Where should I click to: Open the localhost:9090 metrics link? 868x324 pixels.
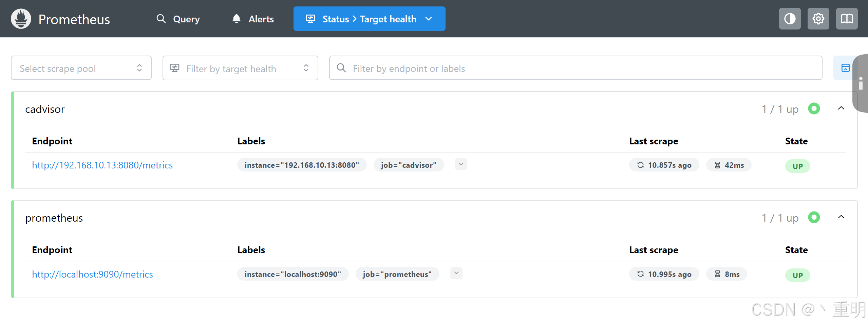coord(92,274)
